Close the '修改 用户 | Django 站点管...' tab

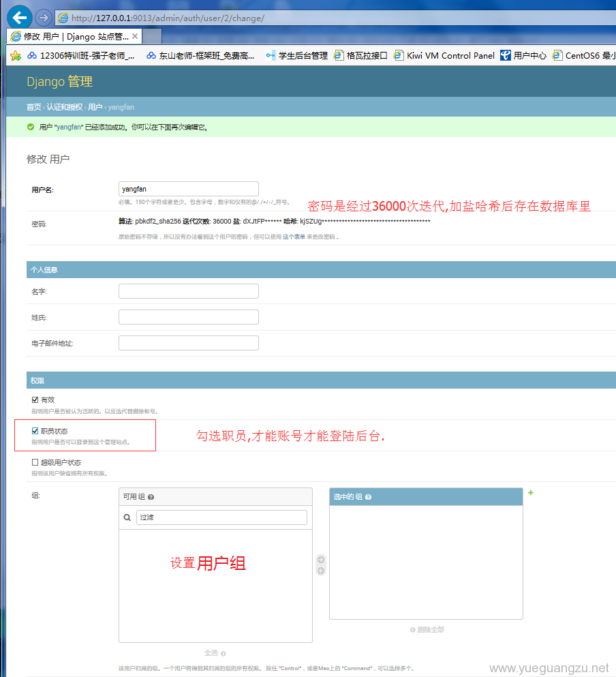click(135, 36)
